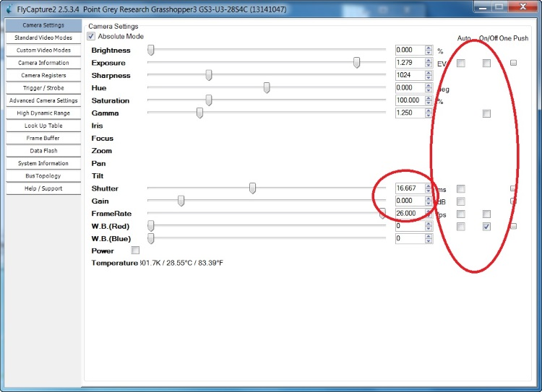The height and width of the screenshot is (392, 542).
Task: Open Custom Video Modes page
Action: pos(43,50)
